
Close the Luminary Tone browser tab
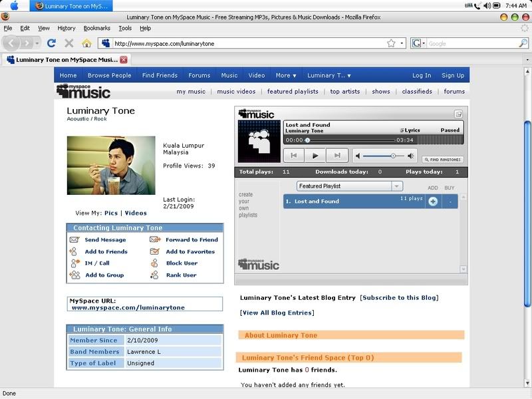(124, 60)
